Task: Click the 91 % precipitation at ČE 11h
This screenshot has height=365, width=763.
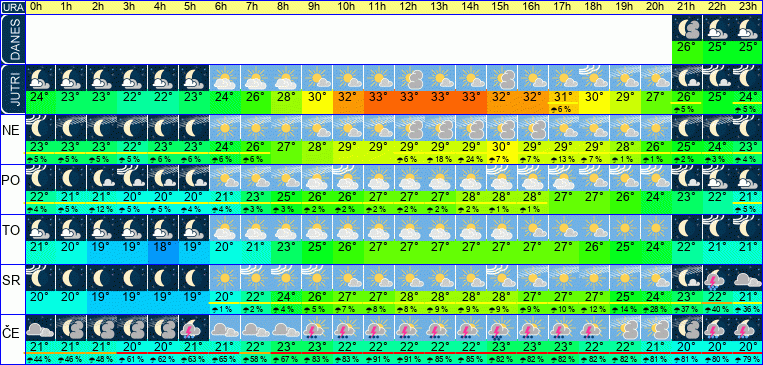Action: coord(379,360)
